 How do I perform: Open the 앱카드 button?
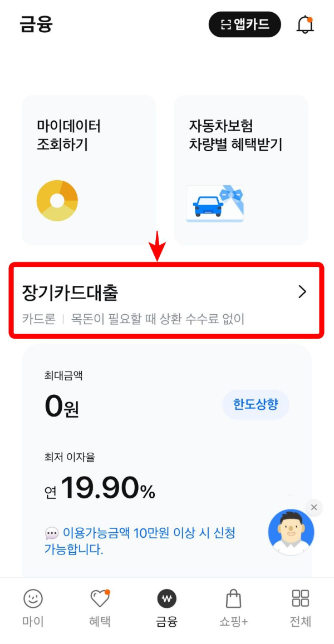pos(244,24)
